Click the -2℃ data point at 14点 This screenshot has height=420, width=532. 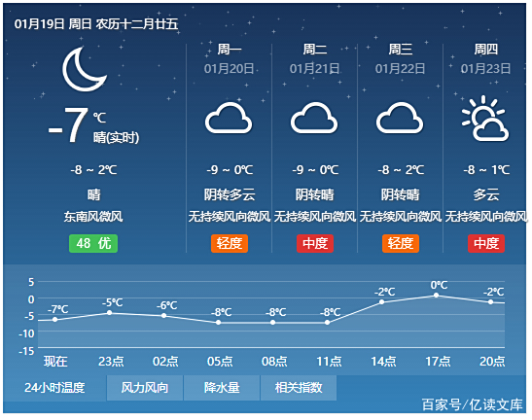(381, 302)
